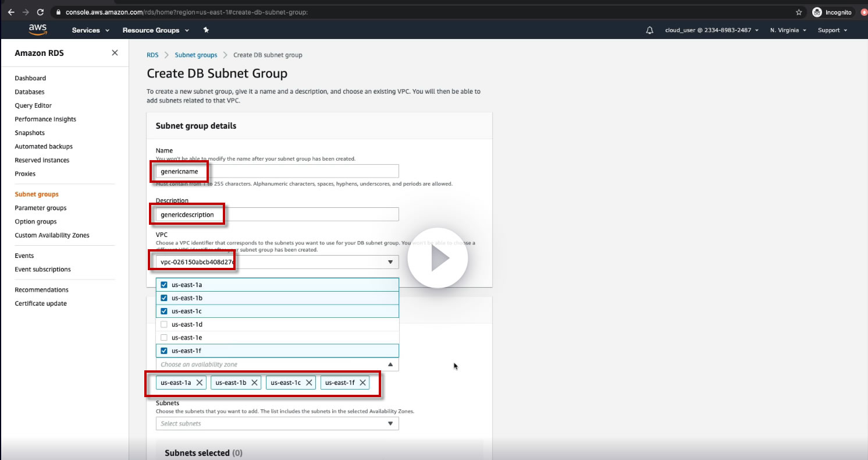868x460 pixels.
Task: Select Subnet groups in sidebar
Action: tap(37, 194)
